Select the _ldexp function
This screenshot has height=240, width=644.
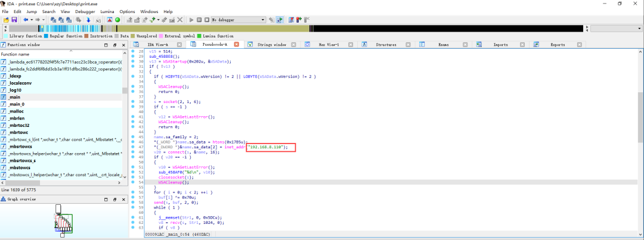[61, 76]
